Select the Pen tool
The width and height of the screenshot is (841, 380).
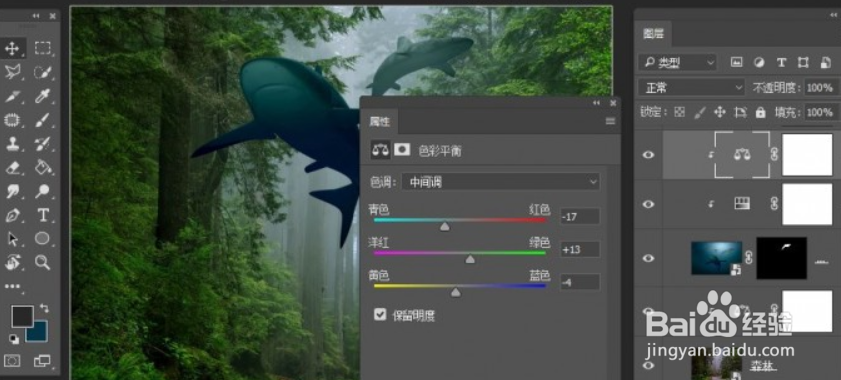(12, 215)
